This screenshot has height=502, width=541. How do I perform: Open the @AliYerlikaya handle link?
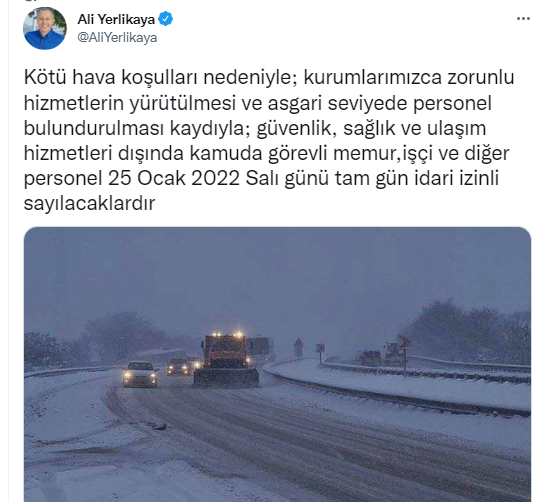click(117, 38)
